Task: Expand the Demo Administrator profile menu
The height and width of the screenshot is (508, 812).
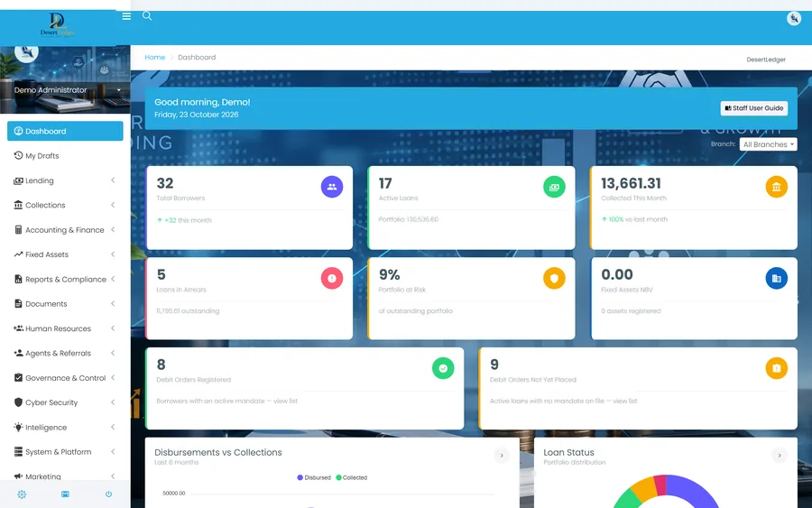Action: pyautogui.click(x=118, y=90)
